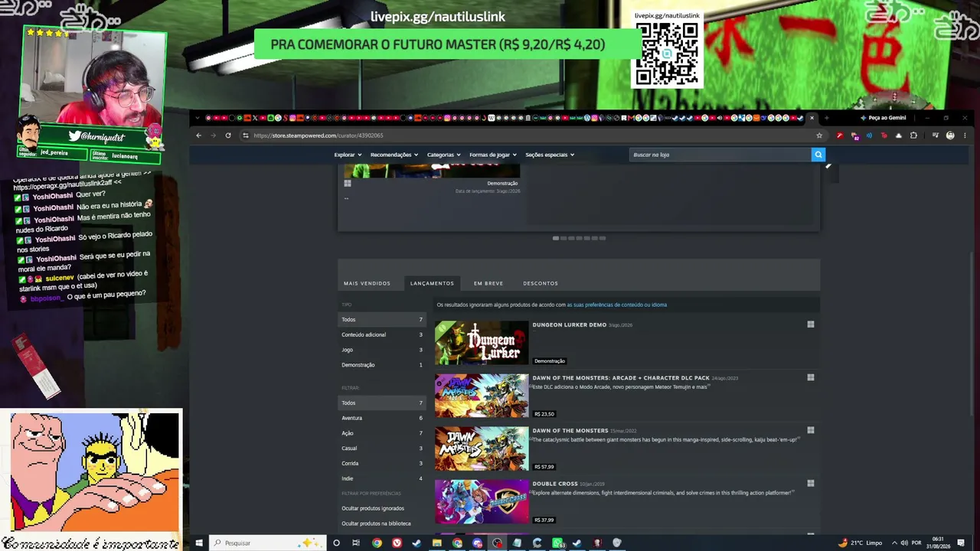
Task: Filter results by Indie
Action: point(381,478)
